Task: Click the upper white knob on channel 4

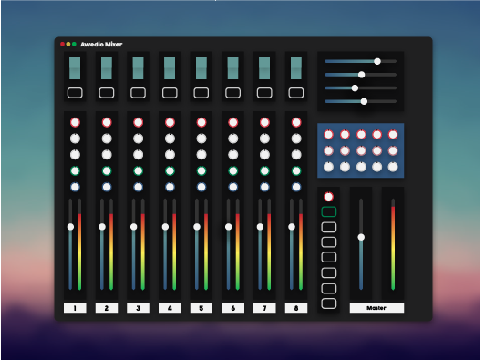Action: [170, 138]
